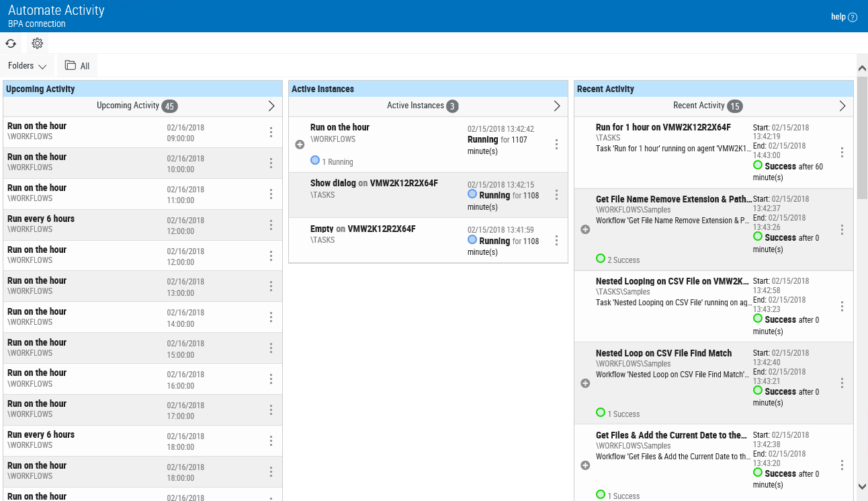The image size is (868, 501).
Task: Click the Upcoming Activity 45 count badge
Action: [x=169, y=106]
